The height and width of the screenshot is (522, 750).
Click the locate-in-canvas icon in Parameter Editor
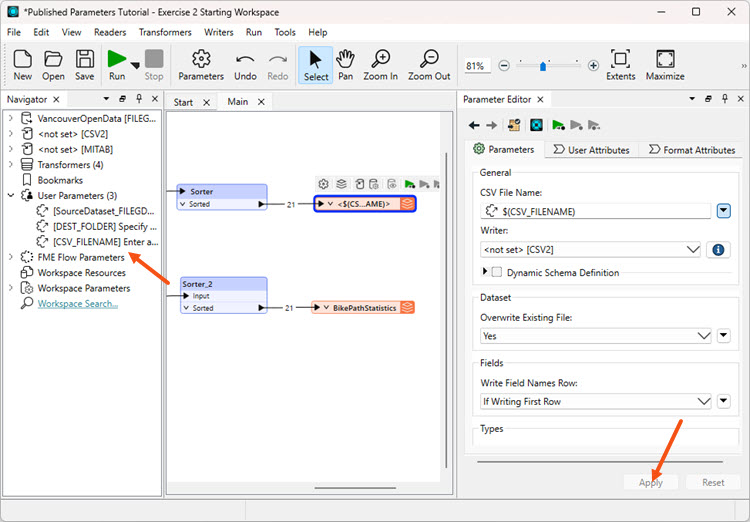tap(514, 125)
